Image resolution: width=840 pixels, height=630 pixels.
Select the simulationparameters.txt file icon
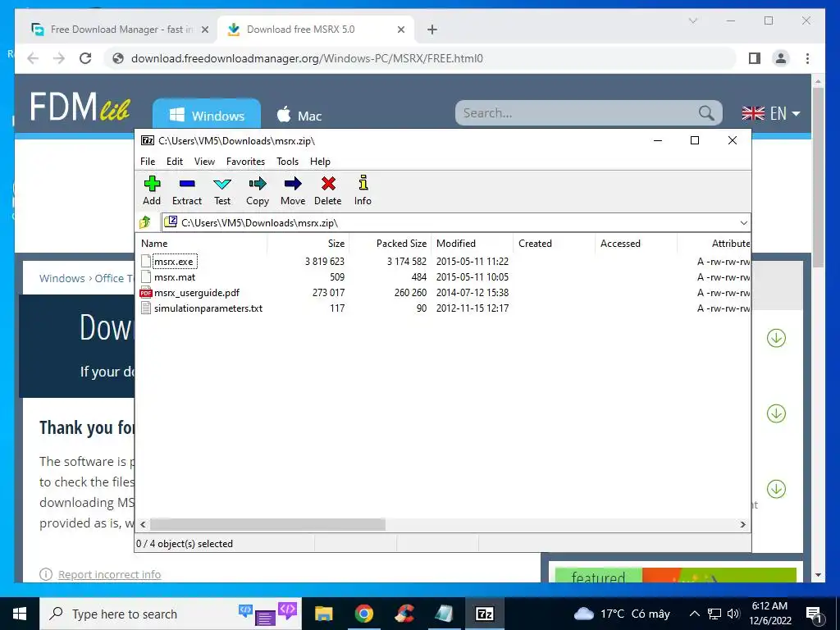tap(146, 308)
